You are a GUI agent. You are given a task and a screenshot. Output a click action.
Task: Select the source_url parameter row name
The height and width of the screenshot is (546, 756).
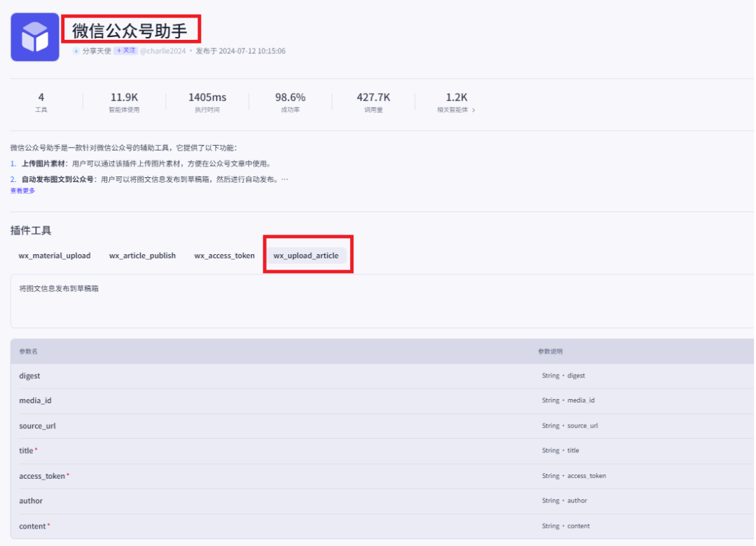pyautogui.click(x=37, y=426)
